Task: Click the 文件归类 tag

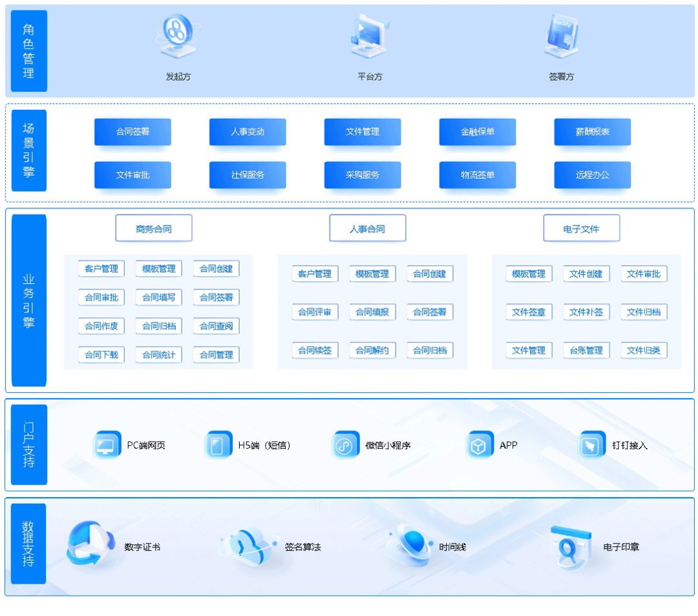Action: pyautogui.click(x=644, y=350)
